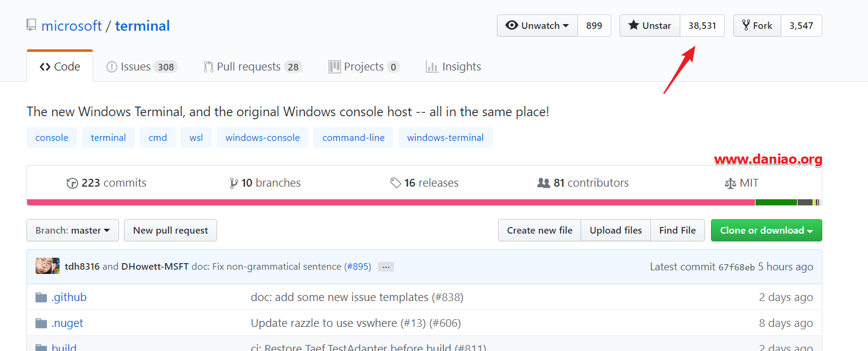Image resolution: width=868 pixels, height=351 pixels.
Task: Click the Projects board icon
Action: (334, 67)
